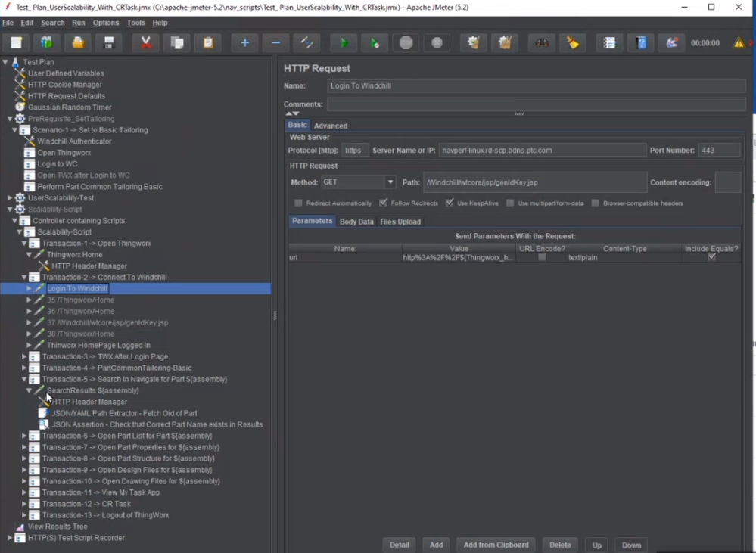756x553 pixels.
Task: Click the Port Number field
Action: point(718,151)
